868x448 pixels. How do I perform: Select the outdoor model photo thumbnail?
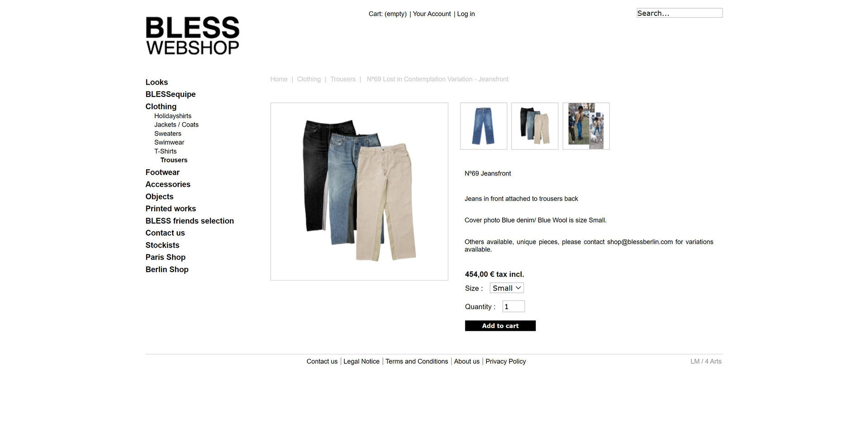pos(586,126)
